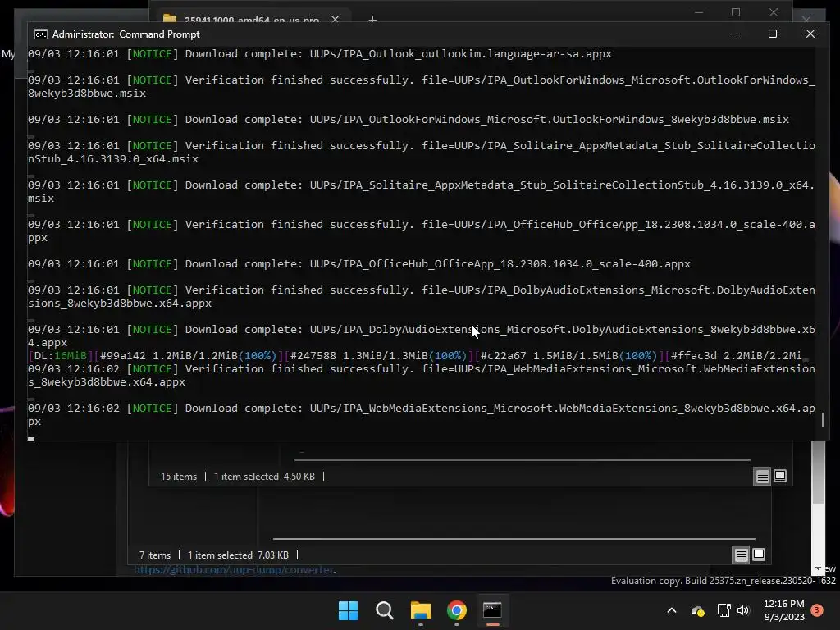Switch to details view in 7 items window
The image size is (840, 630).
(x=741, y=555)
